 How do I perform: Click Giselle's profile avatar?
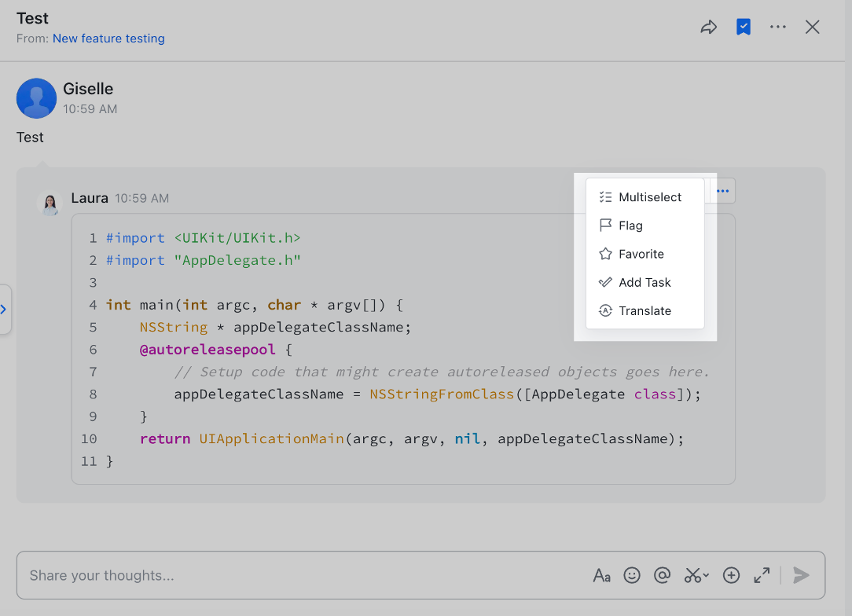pyautogui.click(x=36, y=98)
